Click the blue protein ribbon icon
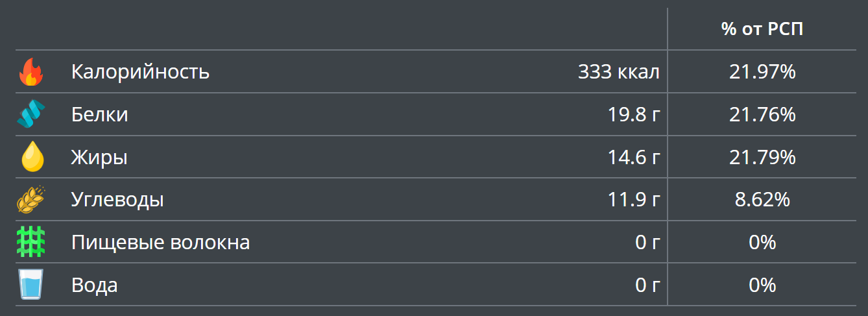Screen dimensions: 868x316 point(30,115)
